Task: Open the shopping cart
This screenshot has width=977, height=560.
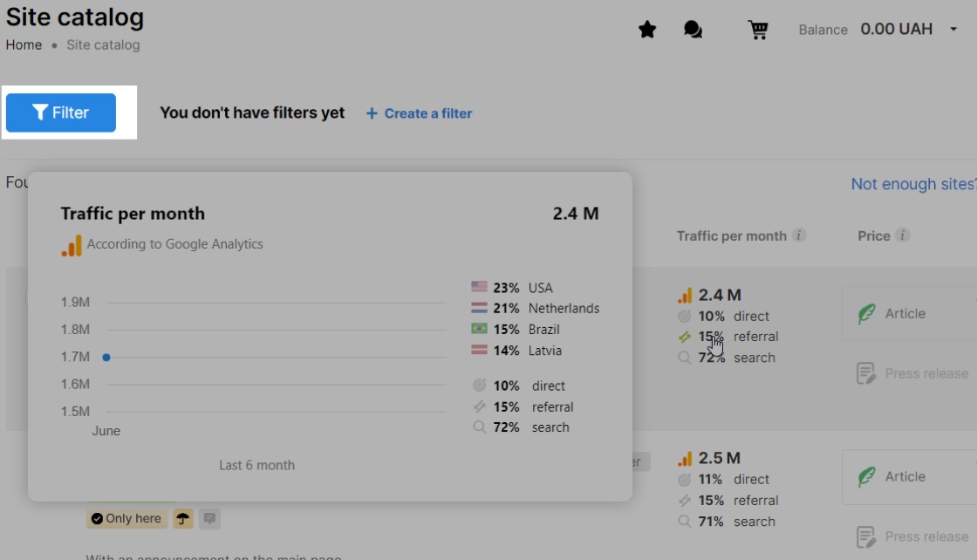Action: pyautogui.click(x=758, y=30)
